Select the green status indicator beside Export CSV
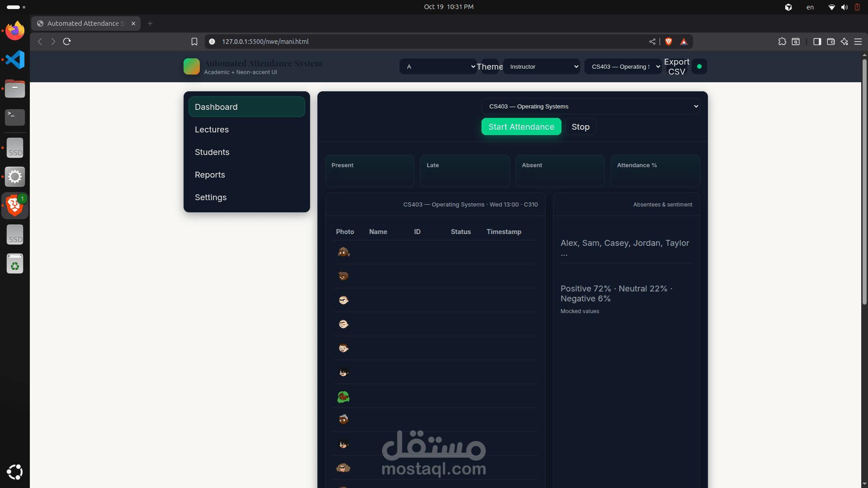This screenshot has height=488, width=868. pos(699,66)
